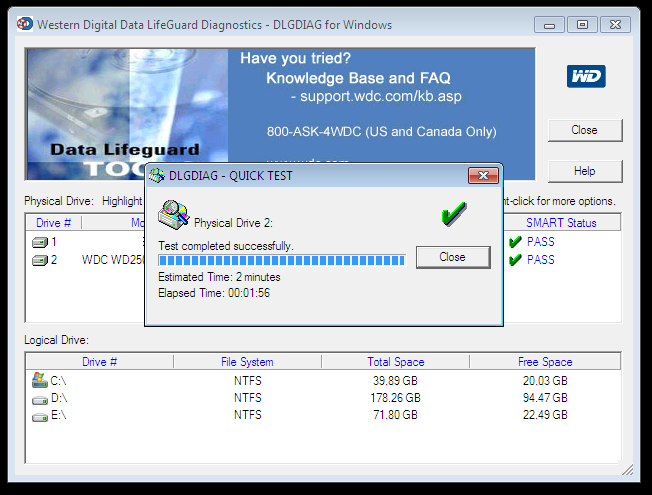Click the 94.47 GB free space value

pos(545,398)
